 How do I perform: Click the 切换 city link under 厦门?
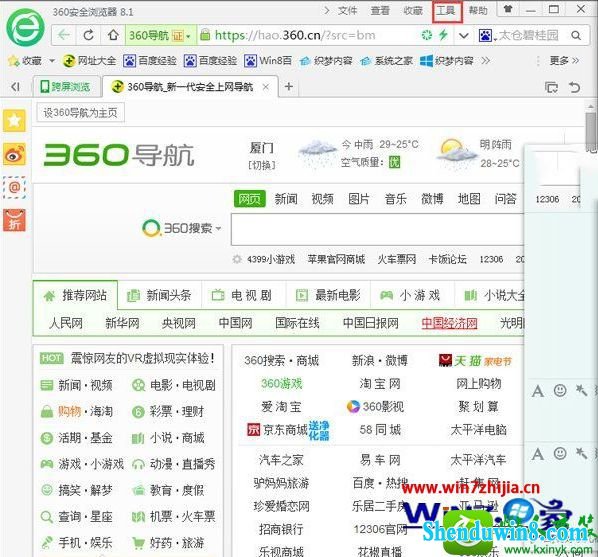(262, 165)
